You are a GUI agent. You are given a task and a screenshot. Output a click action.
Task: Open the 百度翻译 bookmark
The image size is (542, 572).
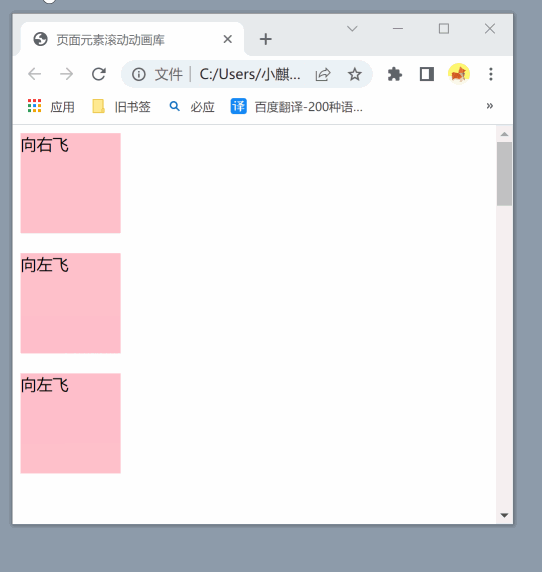(x=297, y=107)
